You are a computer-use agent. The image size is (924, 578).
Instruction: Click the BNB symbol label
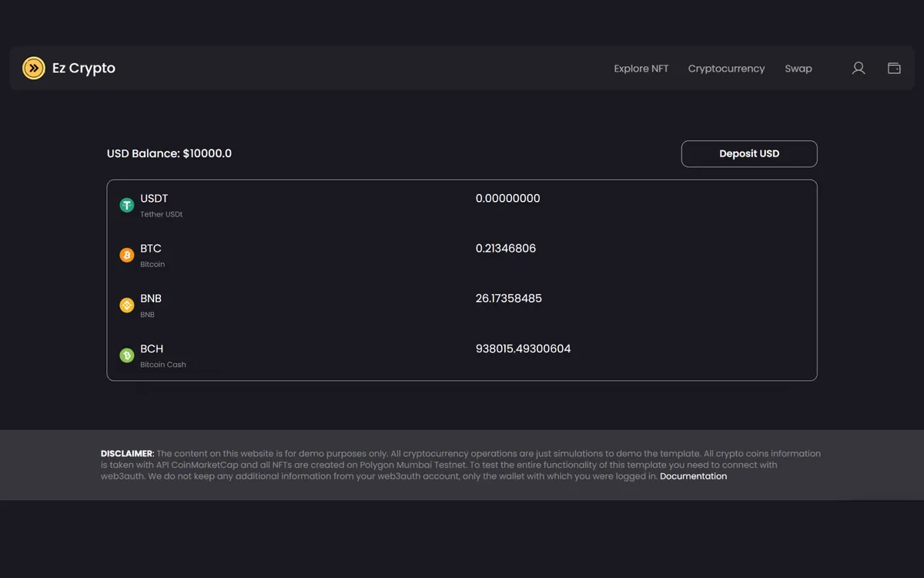coord(151,299)
